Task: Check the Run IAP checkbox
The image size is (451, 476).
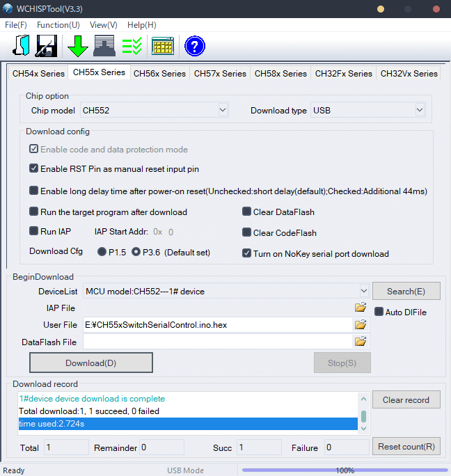Action: 33,231
